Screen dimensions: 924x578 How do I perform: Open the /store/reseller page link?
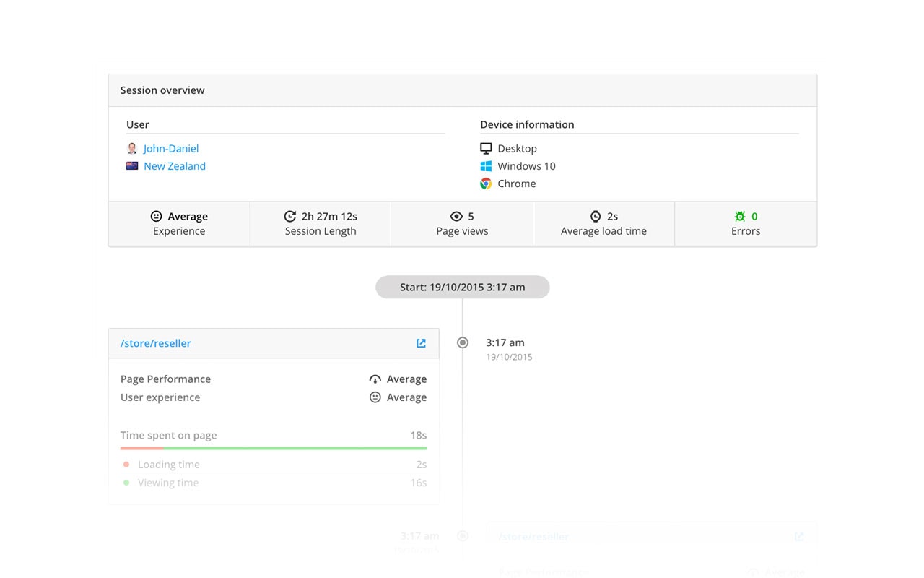pyautogui.click(x=156, y=343)
